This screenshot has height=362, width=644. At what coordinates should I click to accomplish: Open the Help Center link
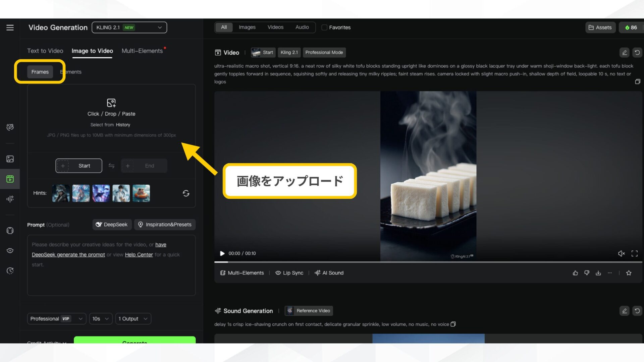tap(139, 254)
